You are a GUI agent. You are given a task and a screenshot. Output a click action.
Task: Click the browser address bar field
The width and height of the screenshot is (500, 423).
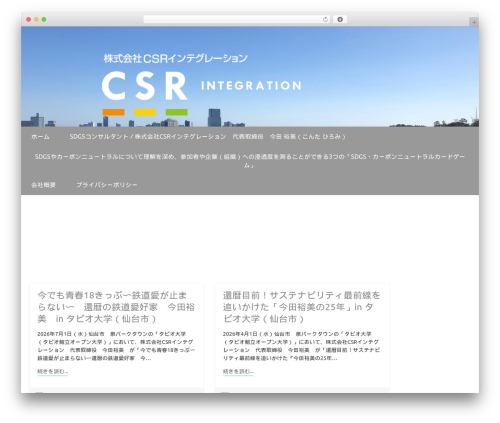tap(237, 20)
